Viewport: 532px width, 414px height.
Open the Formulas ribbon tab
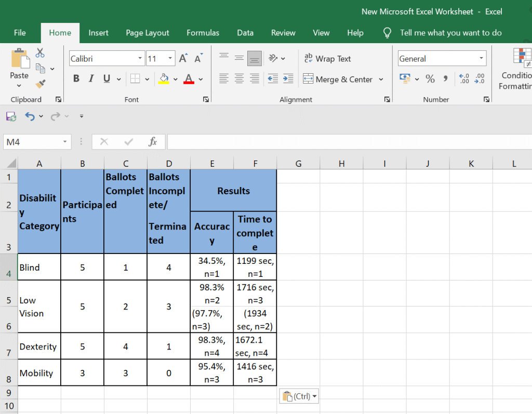pyautogui.click(x=203, y=33)
